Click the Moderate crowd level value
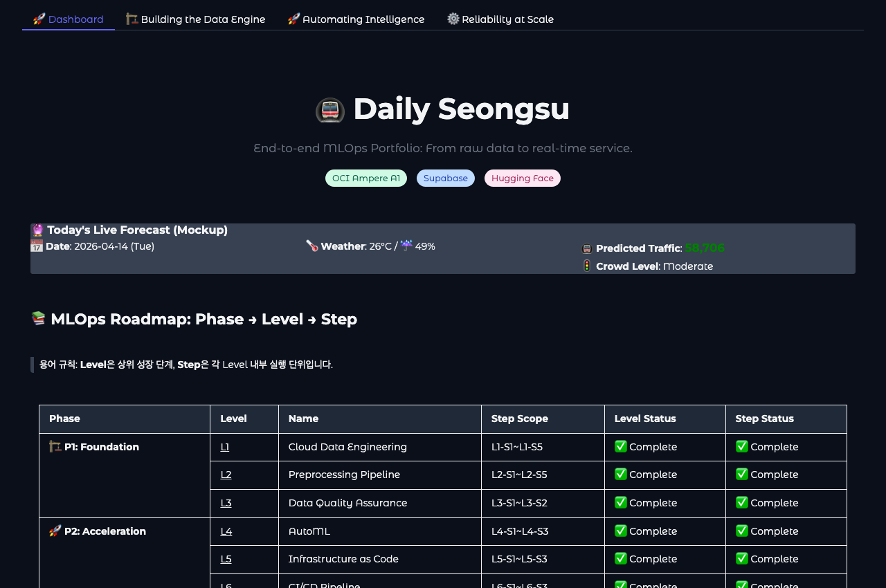 tap(688, 266)
